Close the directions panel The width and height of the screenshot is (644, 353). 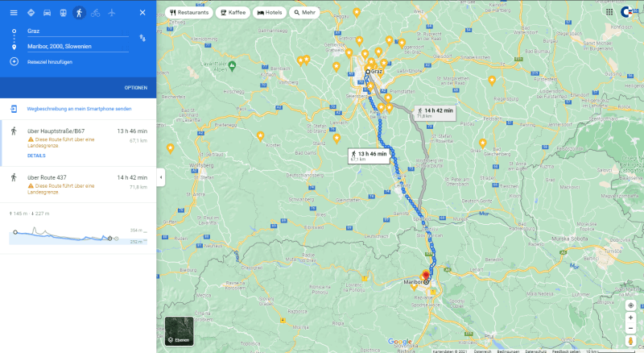(142, 13)
